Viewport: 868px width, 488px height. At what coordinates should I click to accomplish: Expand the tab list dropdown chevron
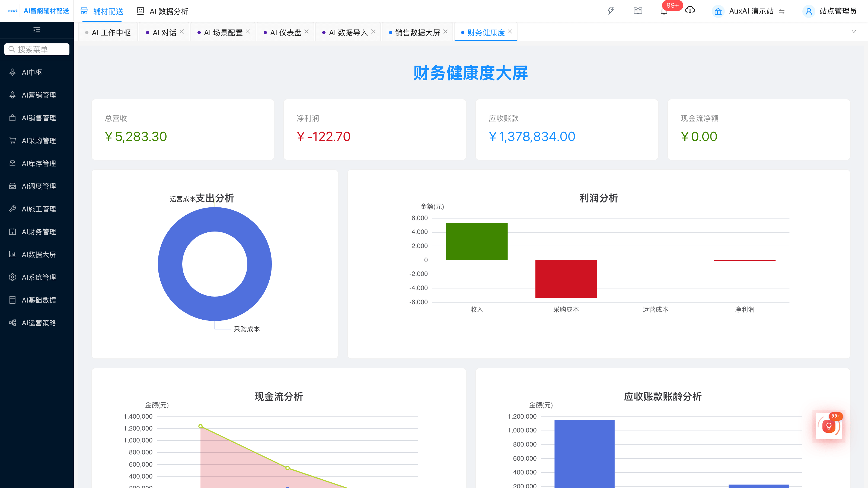click(x=854, y=32)
